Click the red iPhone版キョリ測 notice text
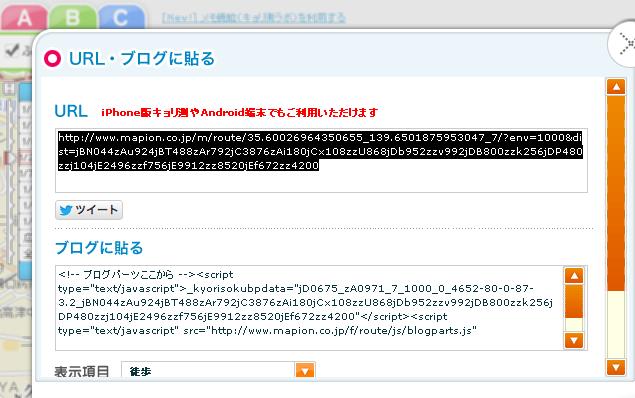 click(239, 112)
